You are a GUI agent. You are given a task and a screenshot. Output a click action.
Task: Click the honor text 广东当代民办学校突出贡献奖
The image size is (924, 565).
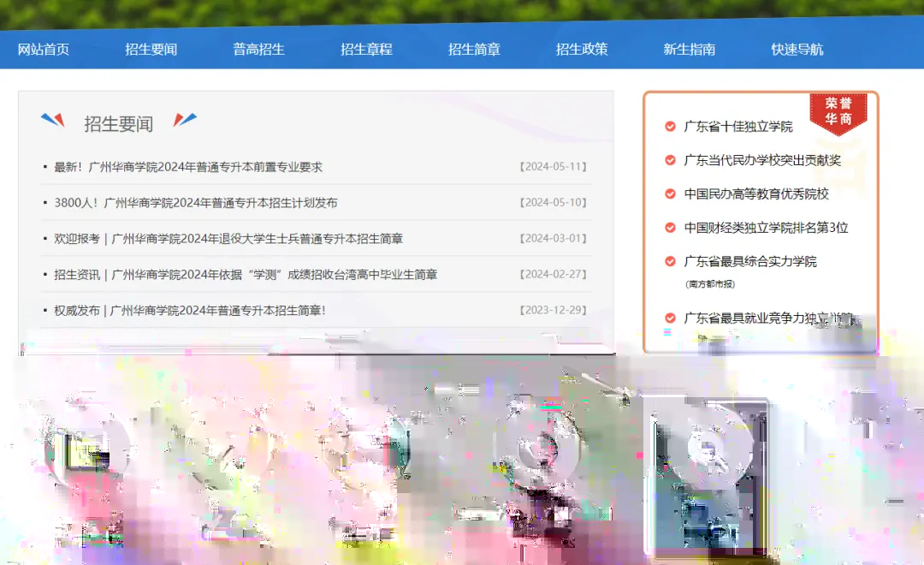[x=762, y=160]
